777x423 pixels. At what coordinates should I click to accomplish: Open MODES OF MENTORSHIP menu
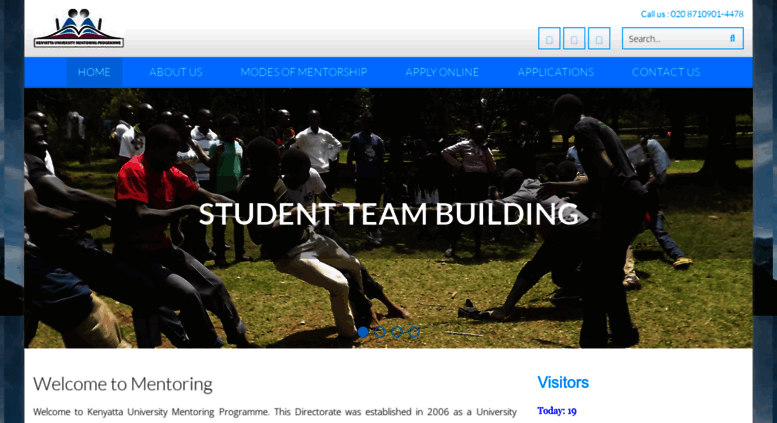(304, 72)
